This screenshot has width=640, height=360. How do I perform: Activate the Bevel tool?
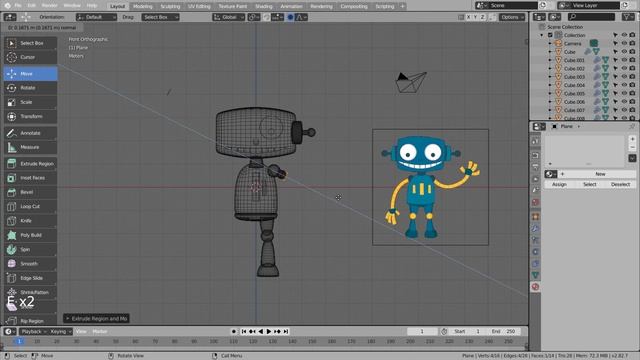point(31,192)
